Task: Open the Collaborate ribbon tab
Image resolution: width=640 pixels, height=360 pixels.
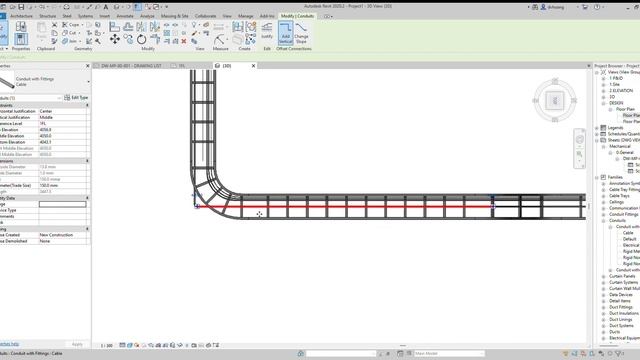Action: (205, 16)
